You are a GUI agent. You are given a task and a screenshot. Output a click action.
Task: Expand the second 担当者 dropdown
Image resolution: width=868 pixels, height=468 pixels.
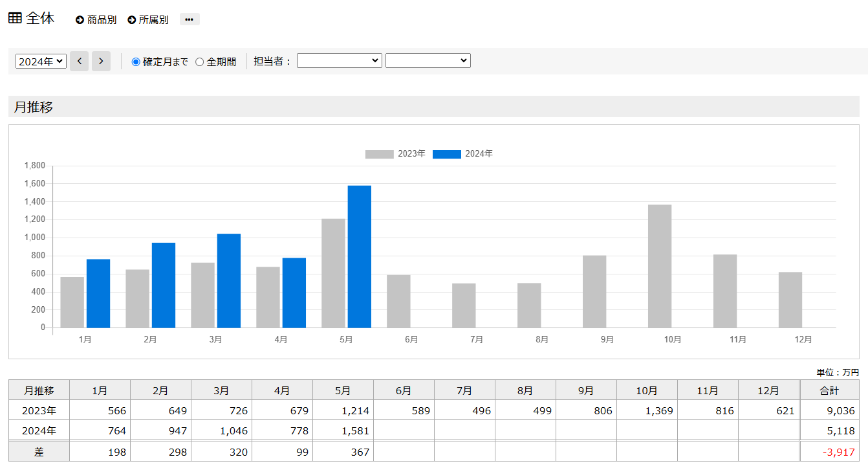pos(428,61)
